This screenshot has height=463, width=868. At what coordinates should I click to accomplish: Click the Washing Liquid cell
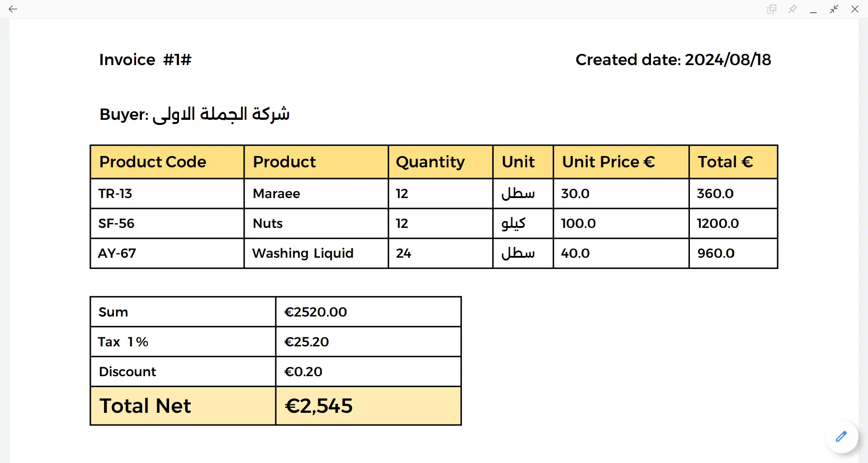tap(316, 253)
